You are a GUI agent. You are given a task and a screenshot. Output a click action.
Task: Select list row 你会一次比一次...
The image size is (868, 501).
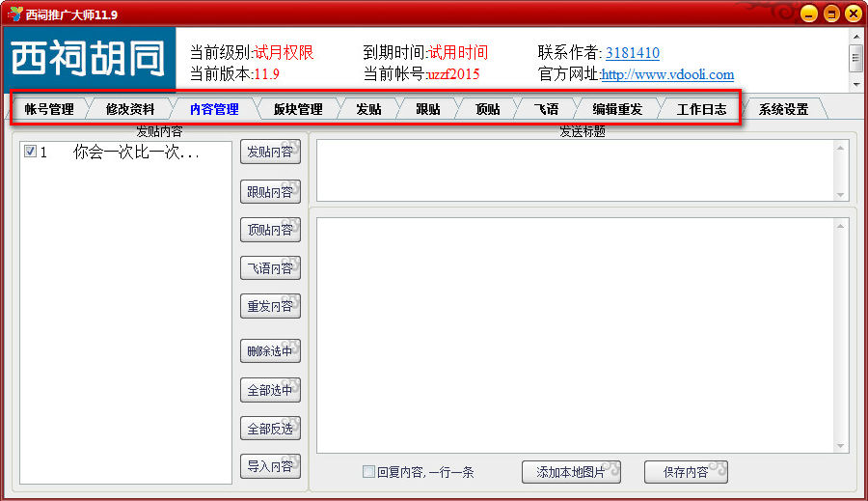pos(125,152)
